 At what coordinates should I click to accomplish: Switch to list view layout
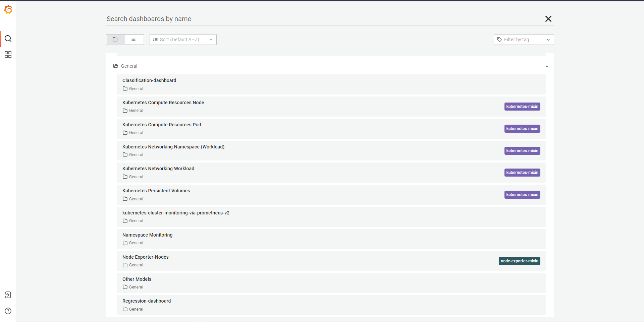click(133, 40)
